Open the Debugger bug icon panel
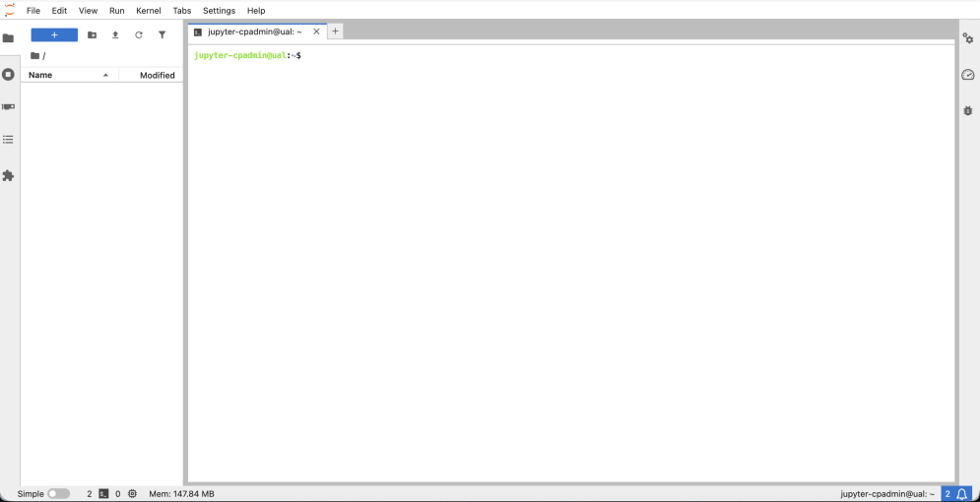Image resolution: width=980 pixels, height=502 pixels. [967, 110]
